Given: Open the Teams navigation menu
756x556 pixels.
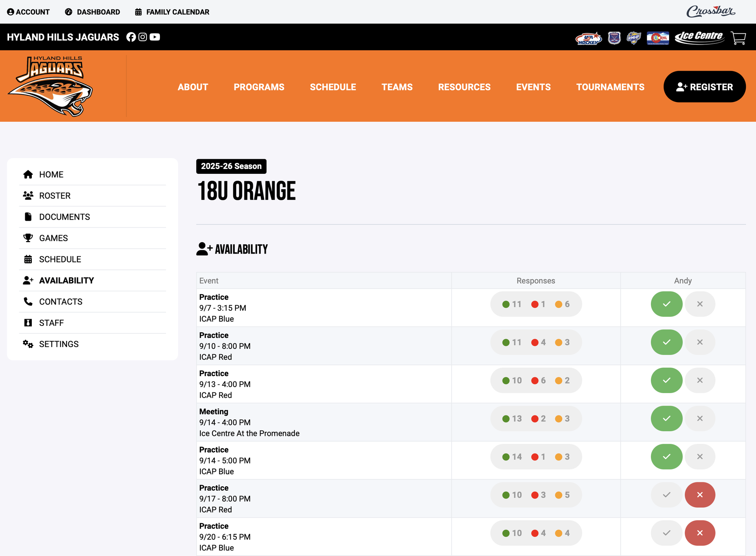Looking at the screenshot, I should 397,87.
